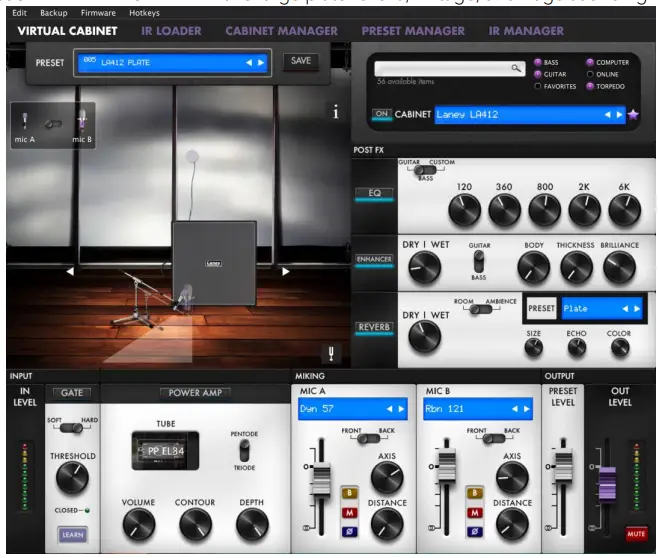The height and width of the screenshot is (558, 658).
Task: Click the info 'i' icon
Action: tap(335, 113)
